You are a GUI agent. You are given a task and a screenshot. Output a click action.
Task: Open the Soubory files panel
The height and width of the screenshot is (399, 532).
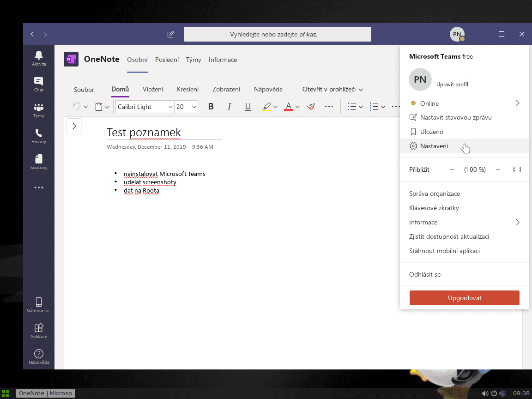point(38,163)
